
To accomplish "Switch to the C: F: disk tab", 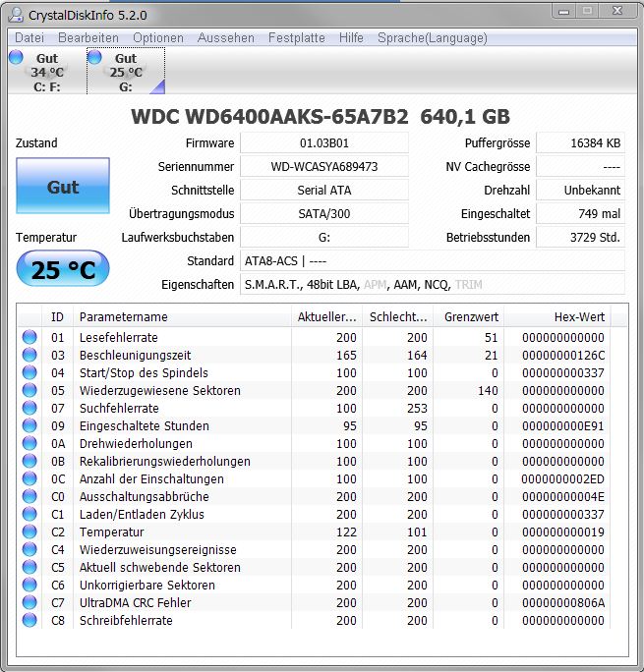I will coord(46,71).
